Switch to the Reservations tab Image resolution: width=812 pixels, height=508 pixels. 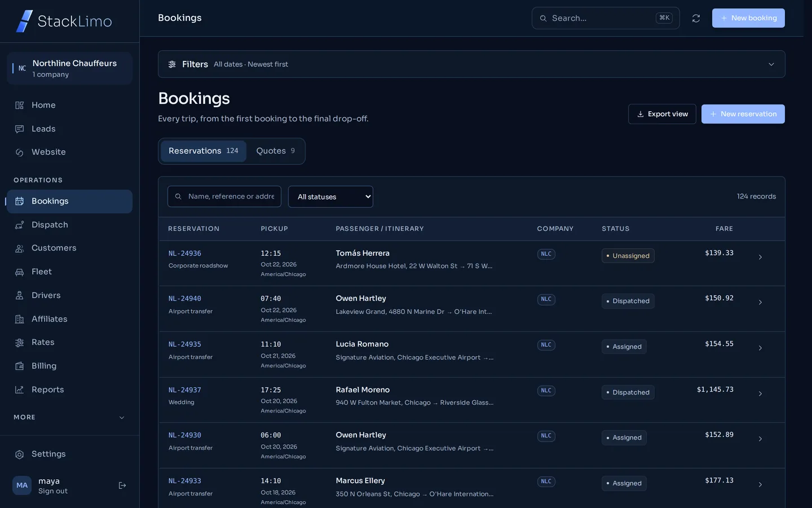coord(204,151)
